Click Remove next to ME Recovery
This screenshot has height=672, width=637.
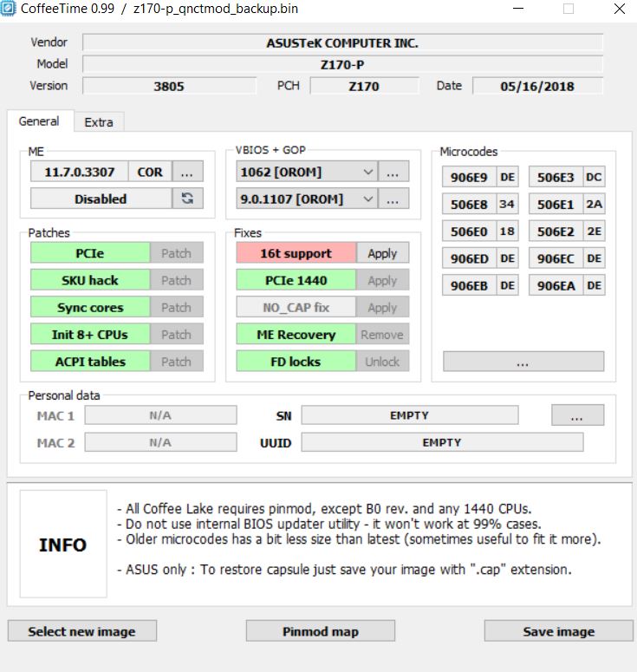[x=382, y=334]
